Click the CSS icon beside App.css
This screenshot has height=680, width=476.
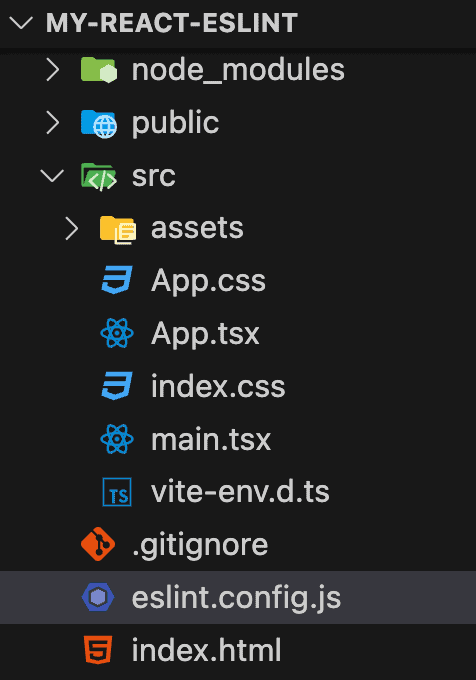coord(117,280)
